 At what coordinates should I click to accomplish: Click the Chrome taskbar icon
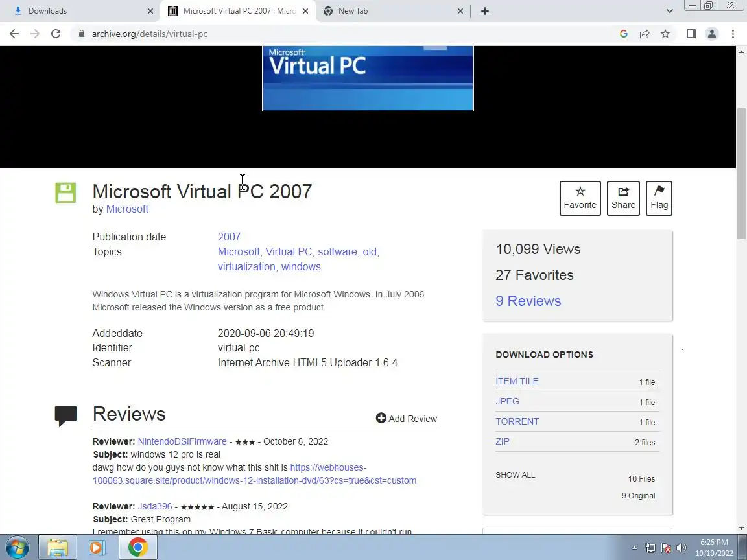point(137,548)
